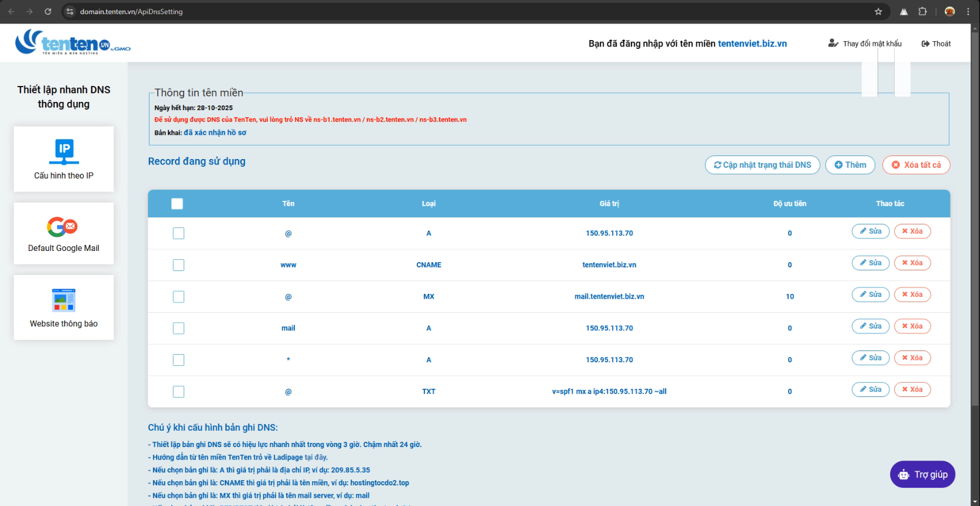Click the CNAME value tentenviet.biz.vn in table
This screenshot has height=506, width=980.
pyautogui.click(x=609, y=265)
